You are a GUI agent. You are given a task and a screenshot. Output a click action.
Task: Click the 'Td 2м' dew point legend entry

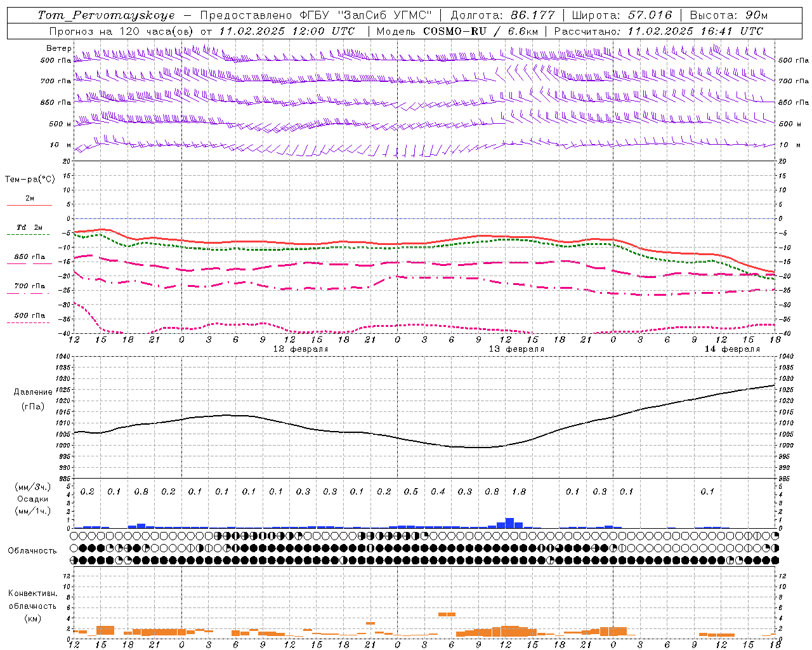coord(30,227)
